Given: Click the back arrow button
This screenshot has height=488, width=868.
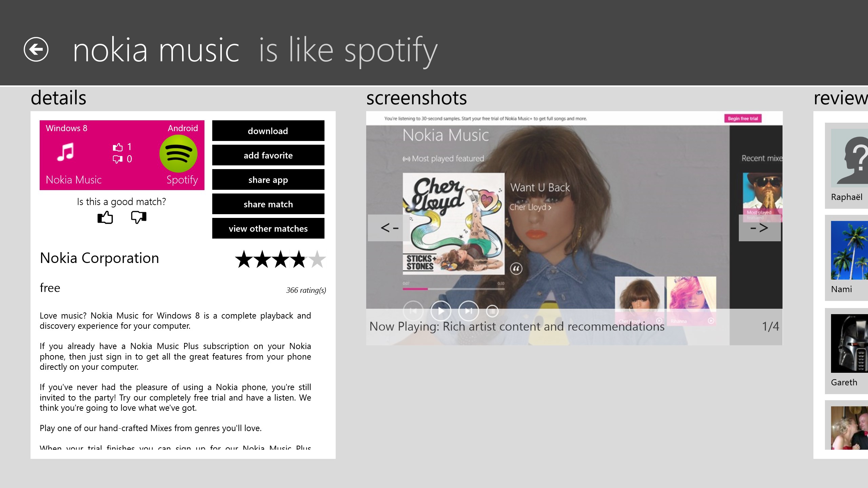Looking at the screenshot, I should (x=36, y=49).
